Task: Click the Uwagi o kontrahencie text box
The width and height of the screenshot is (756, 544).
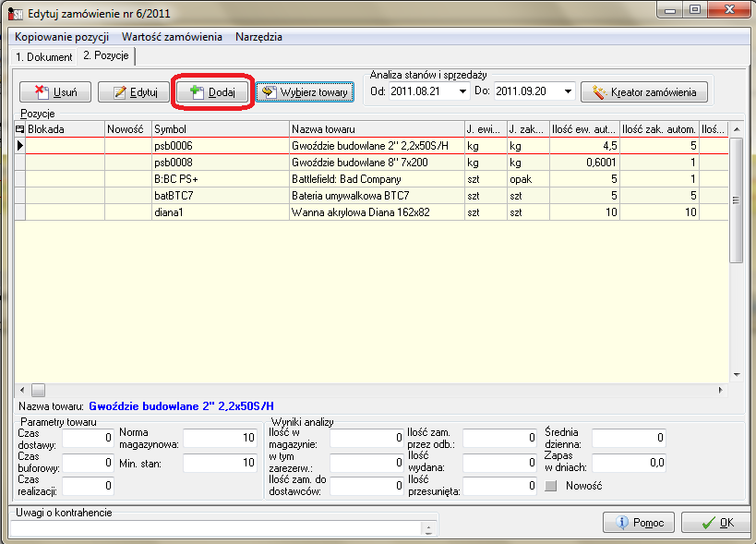Action: 216,529
